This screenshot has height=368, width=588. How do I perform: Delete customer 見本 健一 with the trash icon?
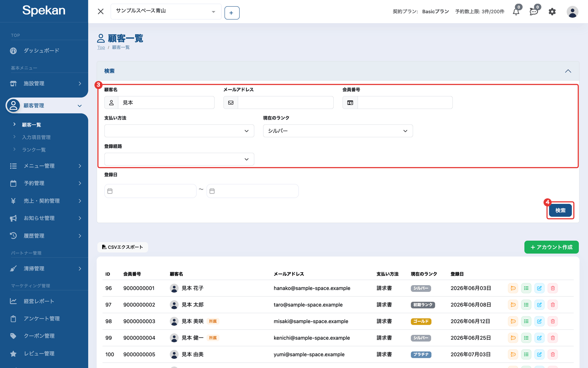coord(553,338)
